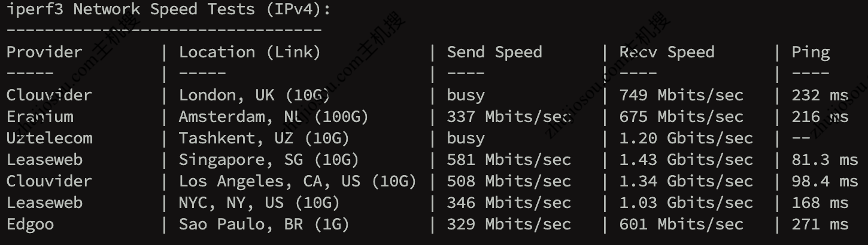Select Amsterdam, NL (100G) location text
This screenshot has width=868, height=245.
(x=274, y=117)
